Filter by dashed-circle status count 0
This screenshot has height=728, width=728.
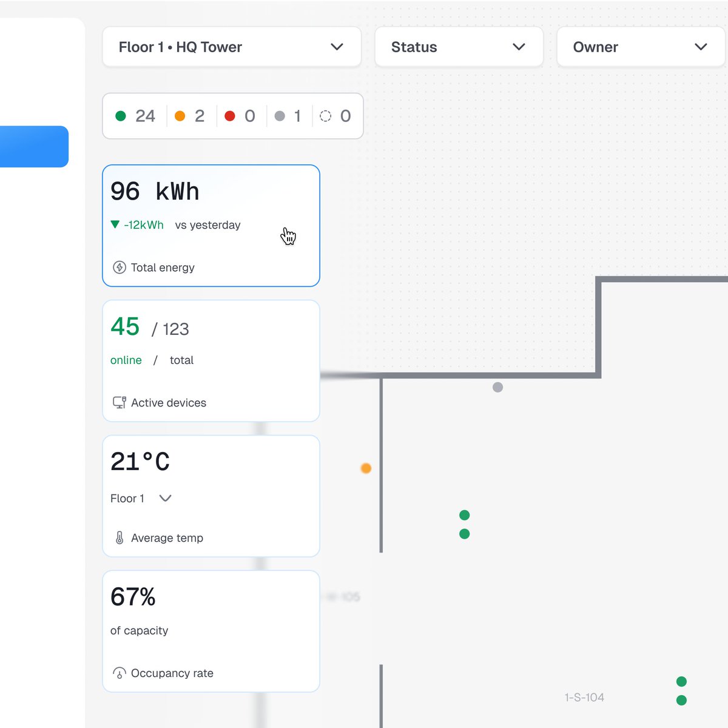335,116
